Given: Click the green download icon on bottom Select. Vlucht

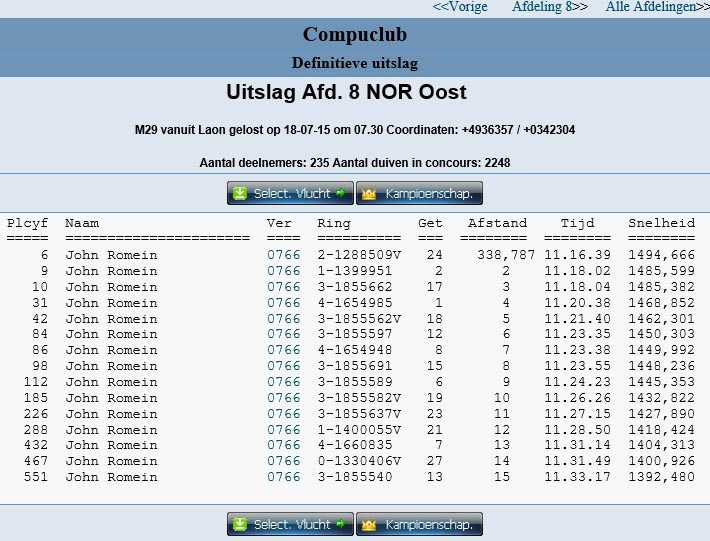Looking at the screenshot, I should click(240, 524).
